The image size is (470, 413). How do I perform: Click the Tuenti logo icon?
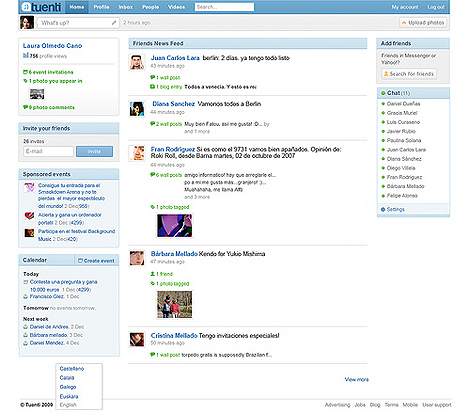pyautogui.click(x=26, y=7)
